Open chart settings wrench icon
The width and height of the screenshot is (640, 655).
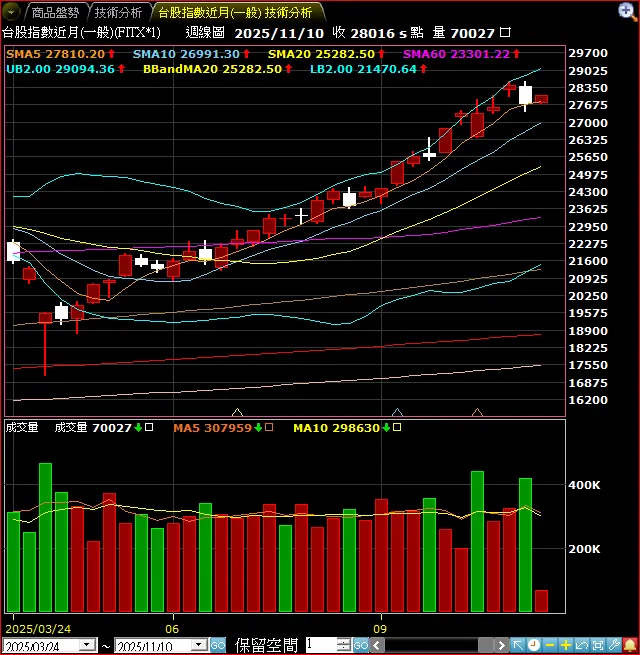pyautogui.click(x=613, y=645)
